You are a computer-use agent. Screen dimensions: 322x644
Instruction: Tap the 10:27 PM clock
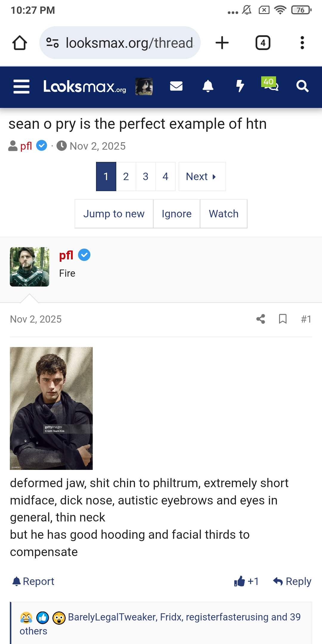33,10
